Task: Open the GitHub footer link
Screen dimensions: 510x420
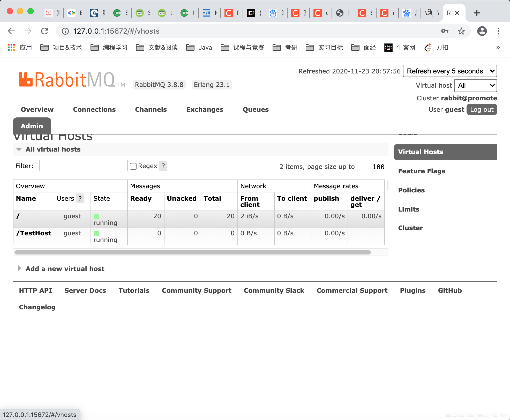Action: click(450, 290)
